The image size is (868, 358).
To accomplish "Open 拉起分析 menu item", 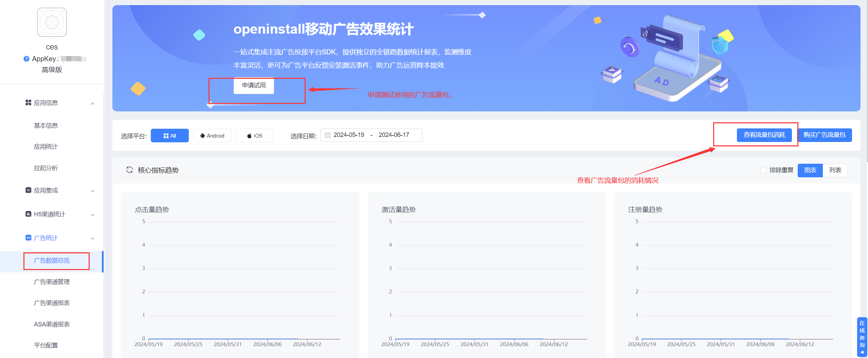I will click(x=46, y=168).
